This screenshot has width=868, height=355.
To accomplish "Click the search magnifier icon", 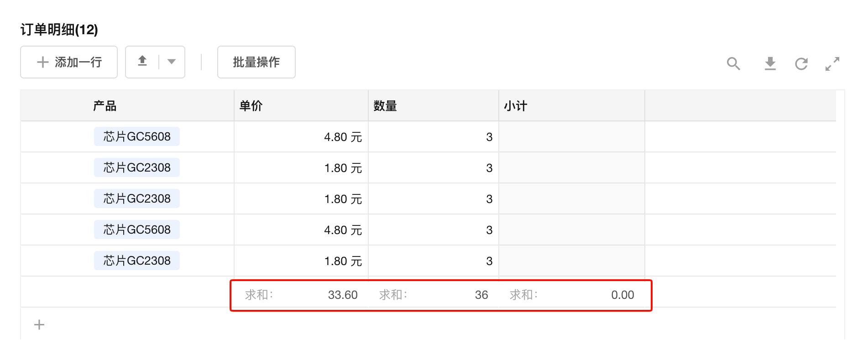I will click(x=733, y=63).
